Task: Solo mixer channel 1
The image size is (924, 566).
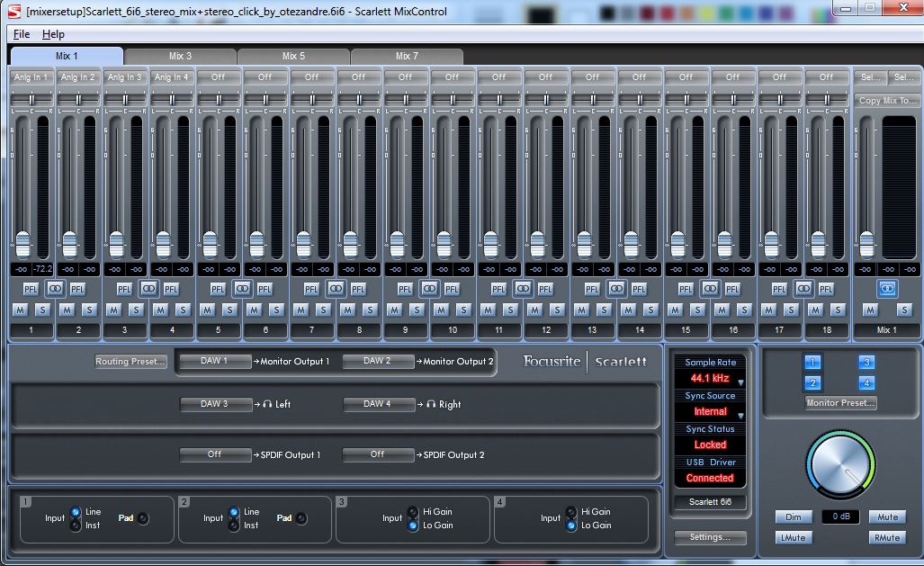Action: click(x=42, y=310)
